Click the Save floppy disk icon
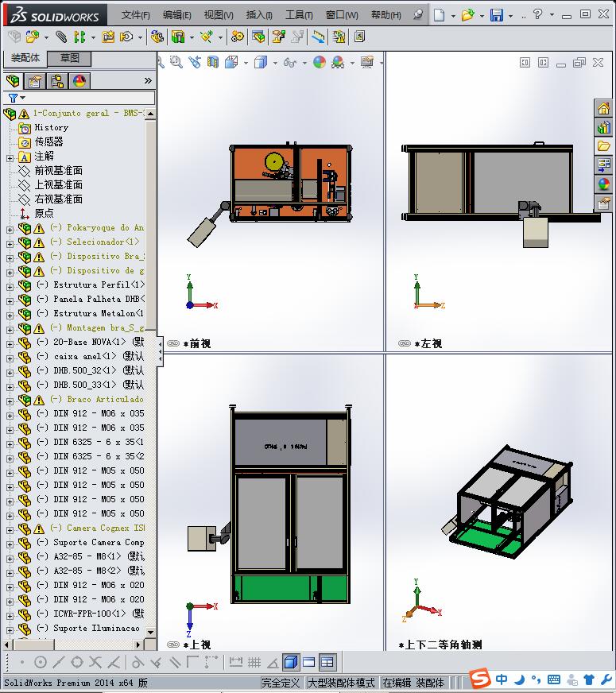Viewport: 616px width, 693px height. (497, 15)
